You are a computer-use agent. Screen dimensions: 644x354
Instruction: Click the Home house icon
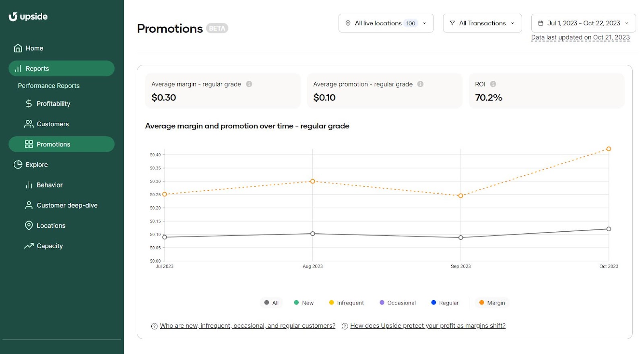[x=18, y=48]
